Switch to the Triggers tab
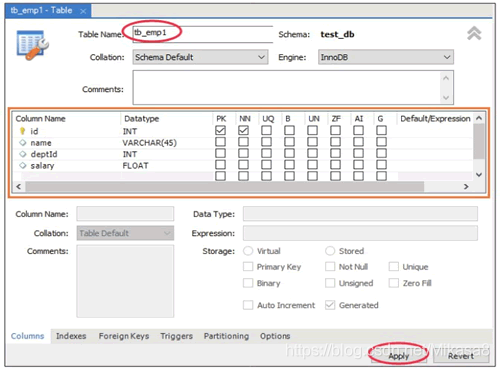The height and width of the screenshot is (369, 500). [x=176, y=336]
